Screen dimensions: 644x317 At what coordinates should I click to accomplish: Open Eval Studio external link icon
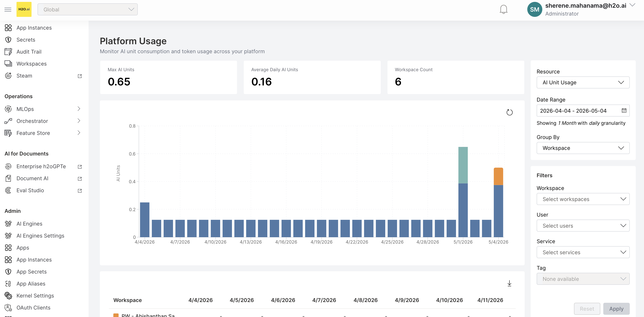pos(80,191)
